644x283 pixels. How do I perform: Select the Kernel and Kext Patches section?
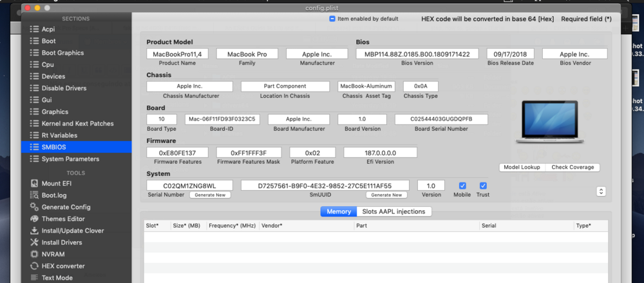click(77, 123)
